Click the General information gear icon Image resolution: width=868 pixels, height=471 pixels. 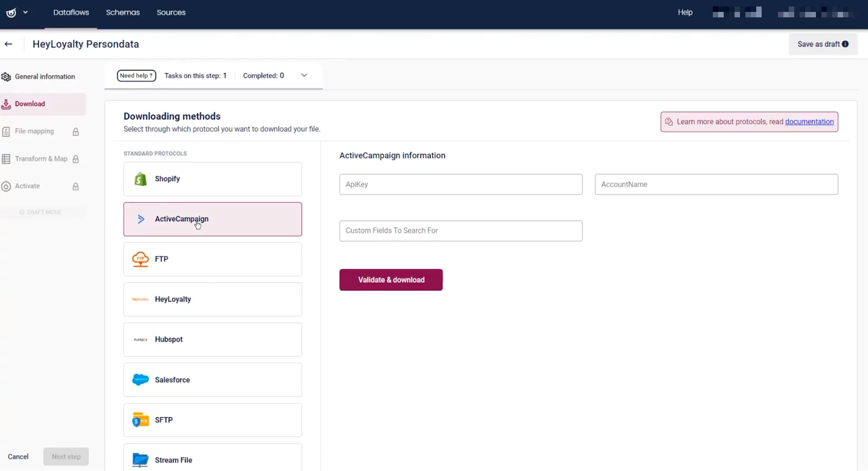click(6, 77)
